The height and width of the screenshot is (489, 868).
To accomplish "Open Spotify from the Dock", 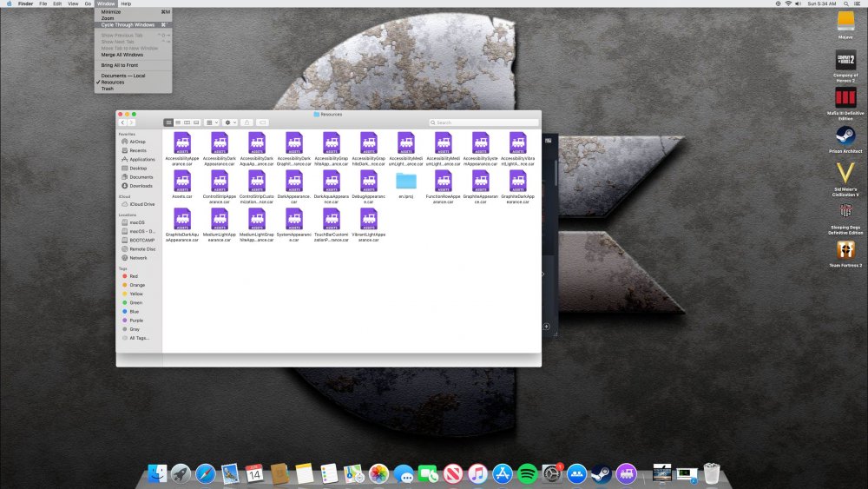I will point(527,474).
